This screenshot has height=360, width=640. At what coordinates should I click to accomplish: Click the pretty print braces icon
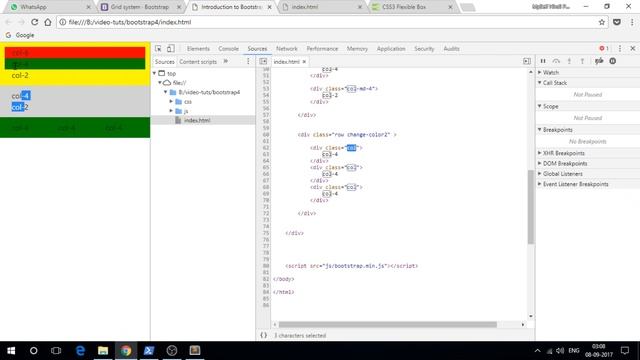click(264, 335)
